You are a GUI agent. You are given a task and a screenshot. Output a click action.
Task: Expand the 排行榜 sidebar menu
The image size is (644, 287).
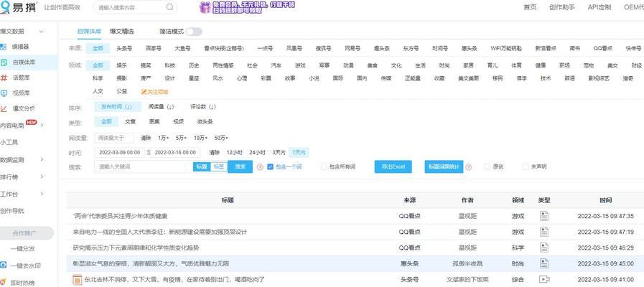pos(42,177)
